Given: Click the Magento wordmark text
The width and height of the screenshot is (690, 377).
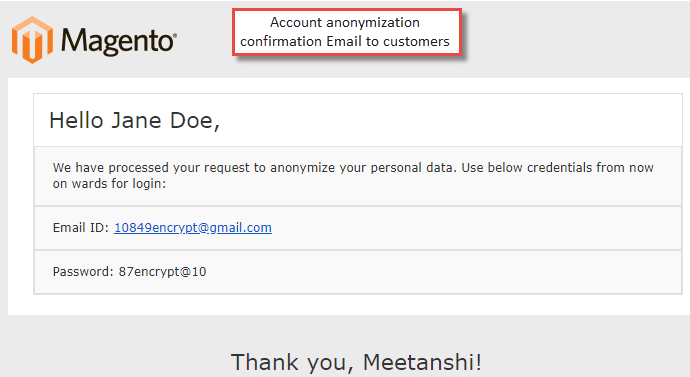Looking at the screenshot, I should tap(117, 42).
